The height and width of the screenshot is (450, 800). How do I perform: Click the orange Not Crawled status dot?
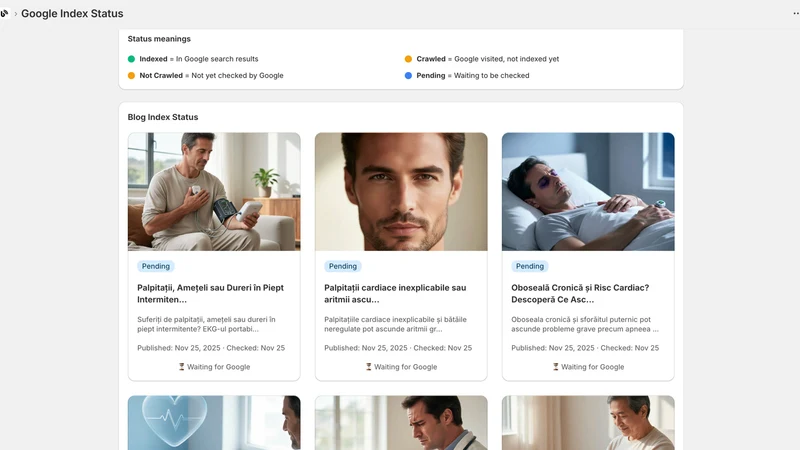coord(131,76)
